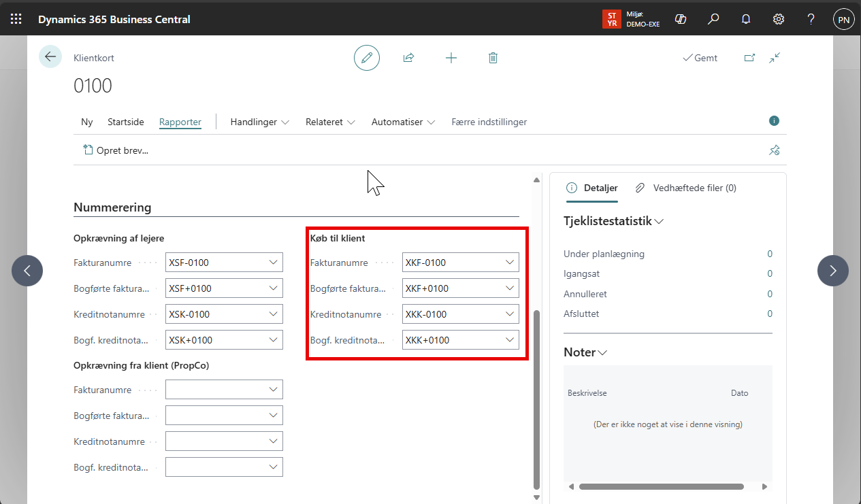Click the app launcher waffle icon
Viewport: 861px width, 504px height.
(16, 19)
